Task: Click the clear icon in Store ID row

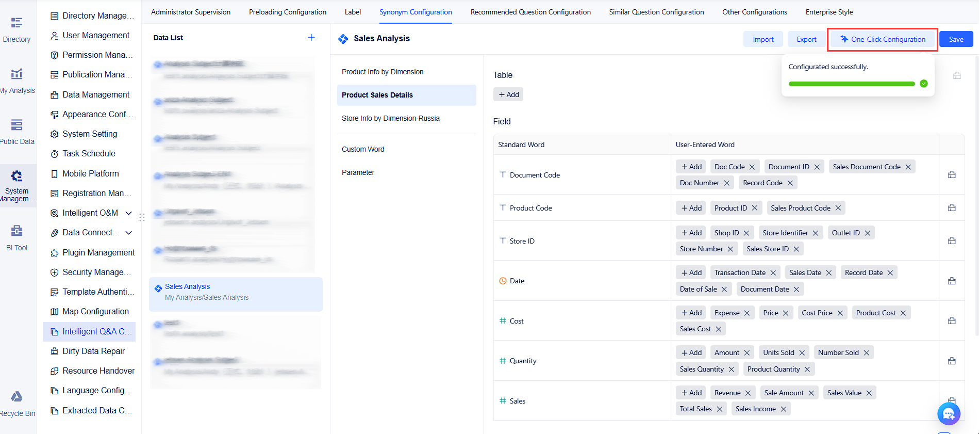Action: pyautogui.click(x=952, y=241)
